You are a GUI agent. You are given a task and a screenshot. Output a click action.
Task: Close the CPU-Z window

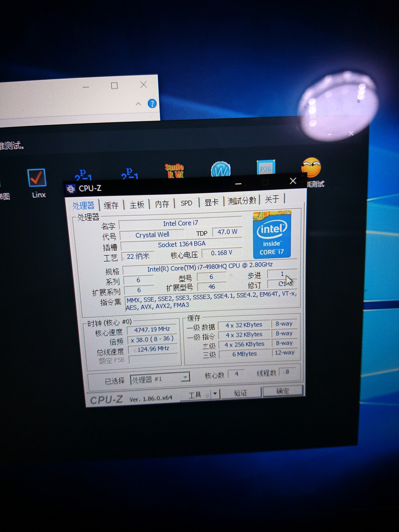(x=293, y=181)
